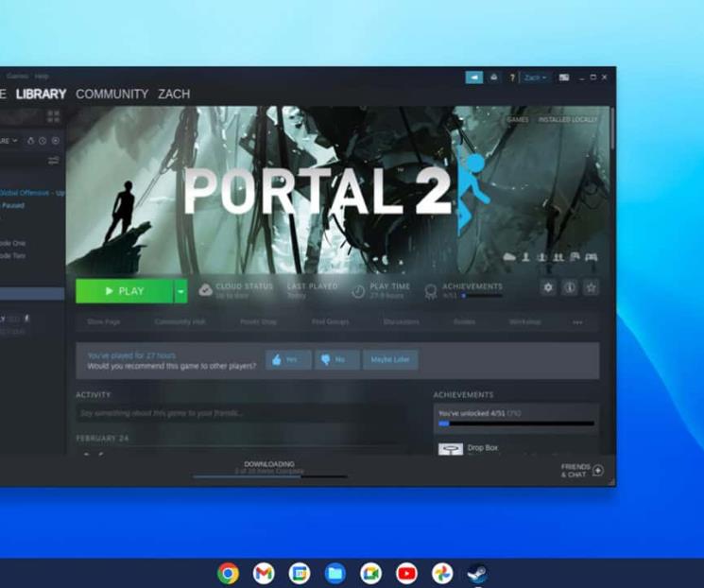
Task: Click the 'You've played for 27 hours' text
Action: point(131,355)
